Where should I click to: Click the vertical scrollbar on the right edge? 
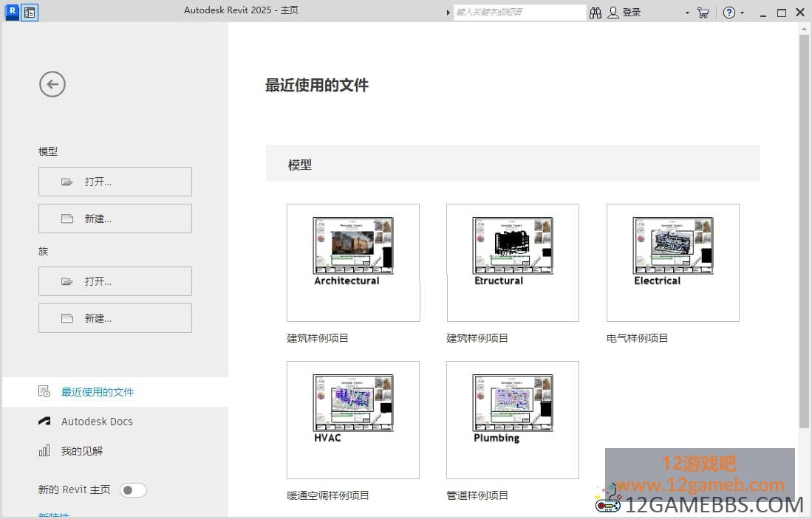pyautogui.click(x=804, y=231)
